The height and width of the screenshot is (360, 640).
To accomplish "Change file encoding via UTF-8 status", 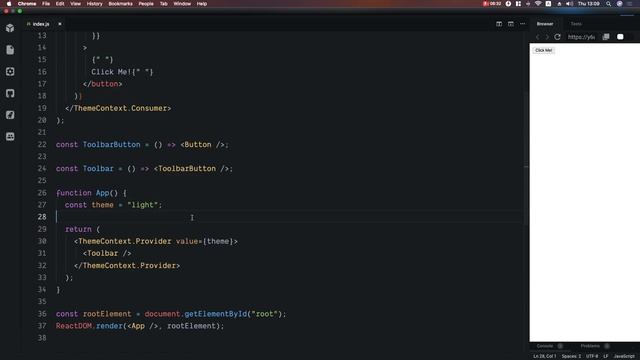I will [592, 356].
